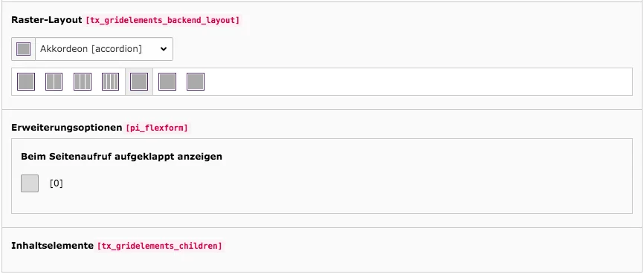
Task: Click the layout preview icon beside Akkordeon
Action: [23, 49]
